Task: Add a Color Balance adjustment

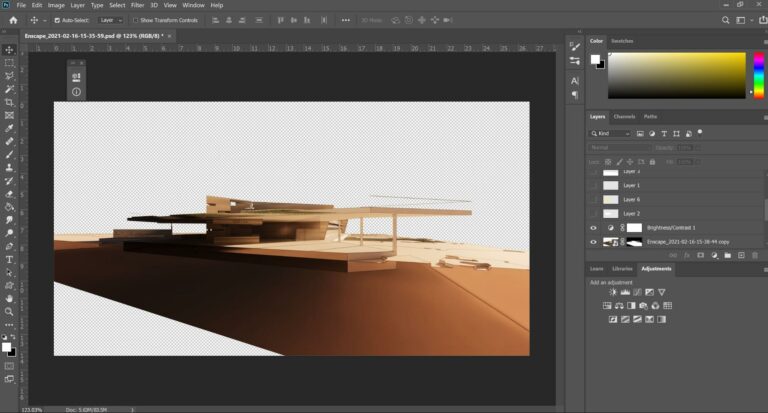Action: (x=619, y=306)
